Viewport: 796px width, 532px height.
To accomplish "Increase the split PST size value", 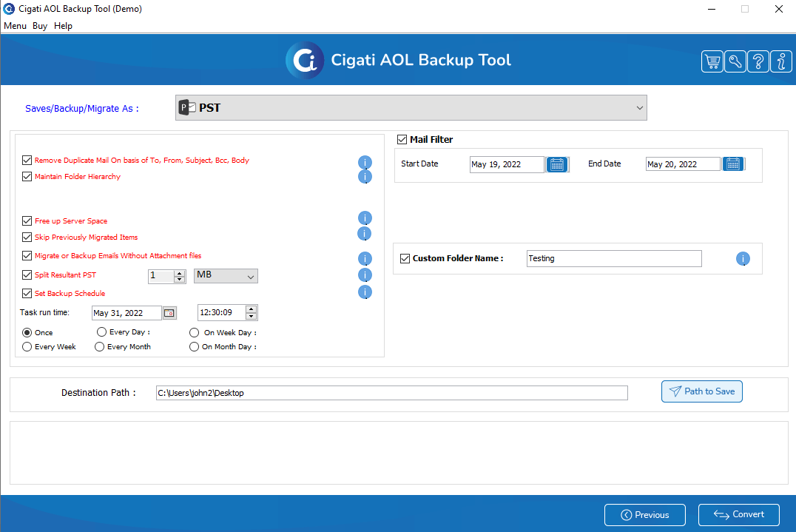I will (179, 272).
